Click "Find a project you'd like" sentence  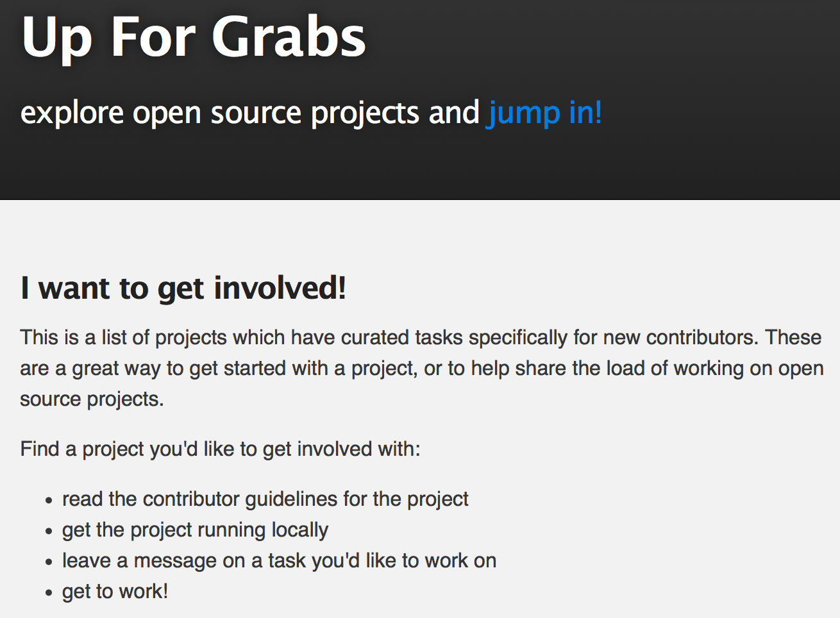220,449
